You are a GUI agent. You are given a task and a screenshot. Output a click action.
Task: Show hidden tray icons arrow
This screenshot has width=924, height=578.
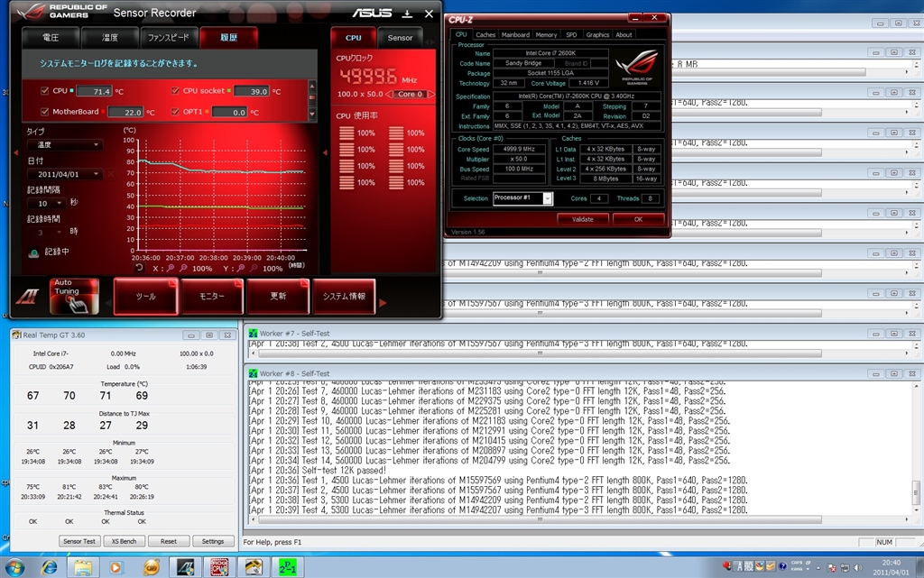(818, 568)
